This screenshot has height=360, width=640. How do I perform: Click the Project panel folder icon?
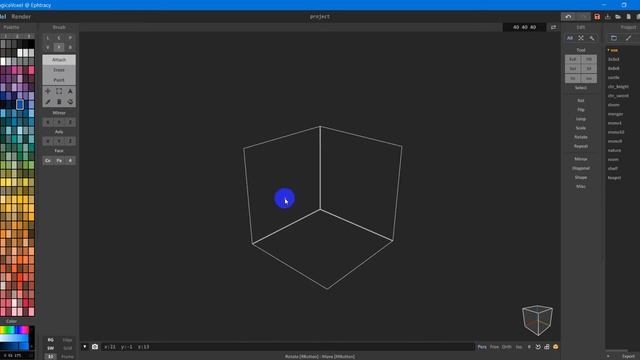pos(614,38)
